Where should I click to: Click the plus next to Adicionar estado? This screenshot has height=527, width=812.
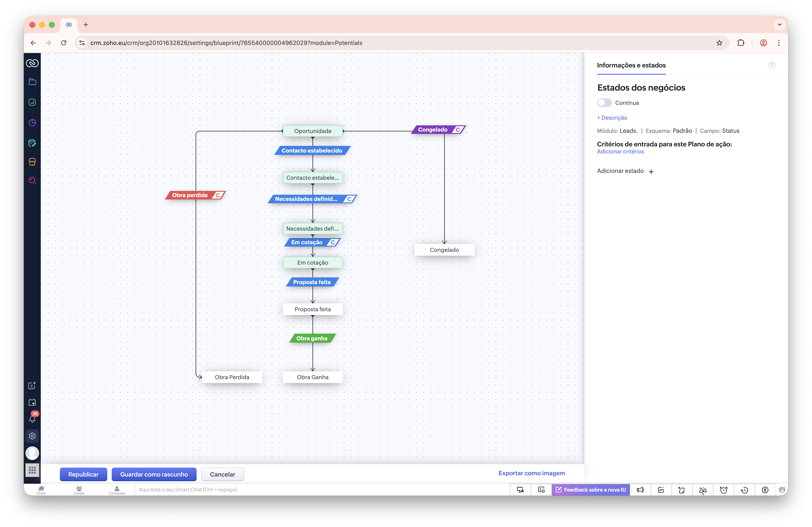coord(651,171)
